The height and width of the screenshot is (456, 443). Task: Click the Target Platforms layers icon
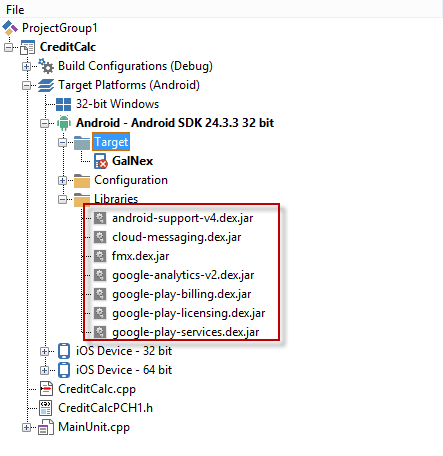tap(46, 85)
